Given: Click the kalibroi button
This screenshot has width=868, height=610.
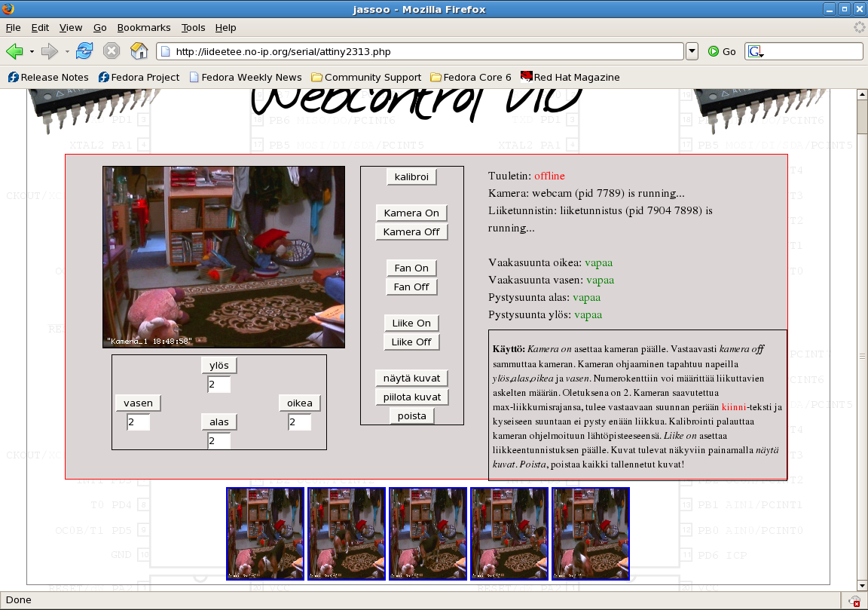Looking at the screenshot, I should pyautogui.click(x=411, y=176).
